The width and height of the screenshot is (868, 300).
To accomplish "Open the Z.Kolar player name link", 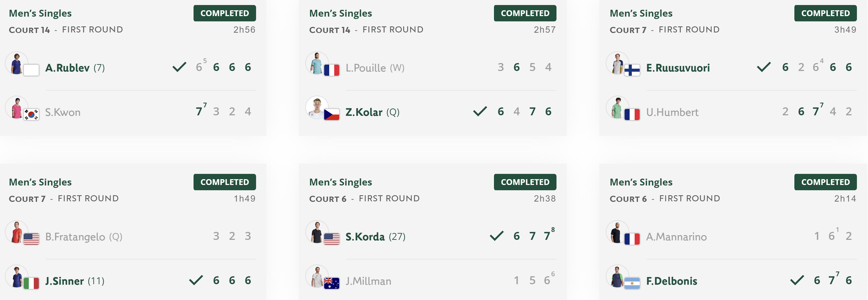I will [x=364, y=112].
